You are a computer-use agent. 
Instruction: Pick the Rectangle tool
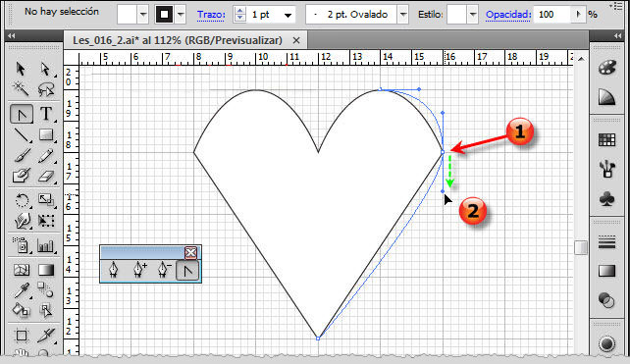pos(46,135)
